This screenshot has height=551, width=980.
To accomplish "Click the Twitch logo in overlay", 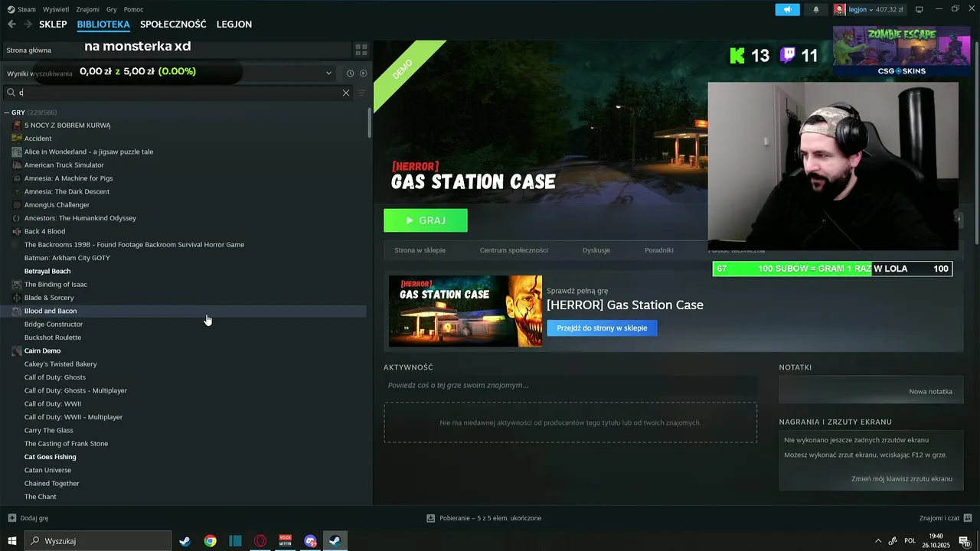I will [787, 55].
